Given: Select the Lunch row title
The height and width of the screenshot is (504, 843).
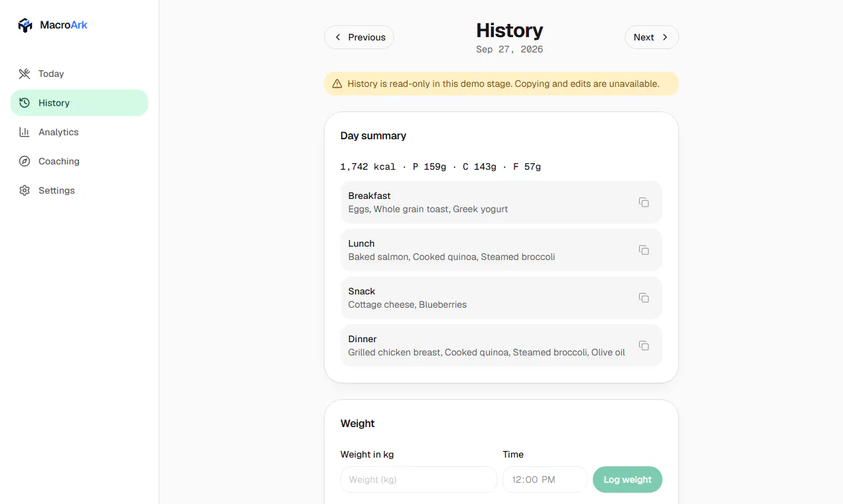Looking at the screenshot, I should (x=361, y=243).
